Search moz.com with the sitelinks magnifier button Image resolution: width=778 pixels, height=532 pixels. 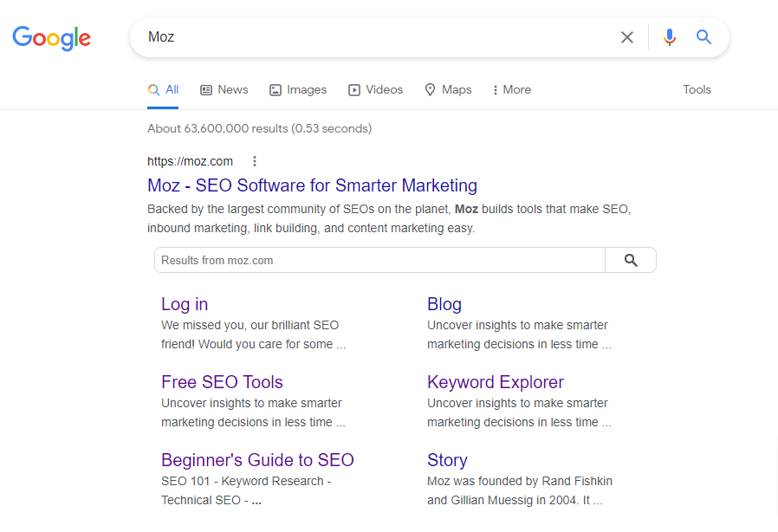[631, 260]
